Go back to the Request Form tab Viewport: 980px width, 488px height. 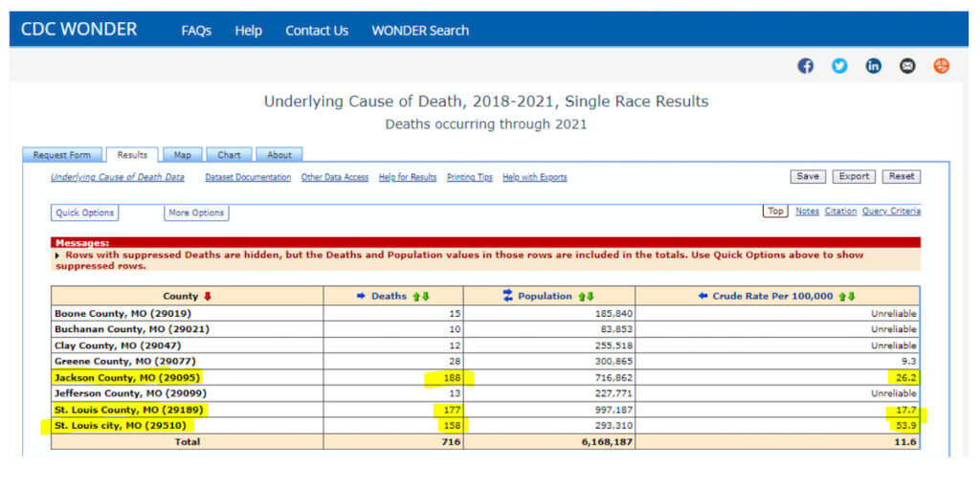(62, 155)
